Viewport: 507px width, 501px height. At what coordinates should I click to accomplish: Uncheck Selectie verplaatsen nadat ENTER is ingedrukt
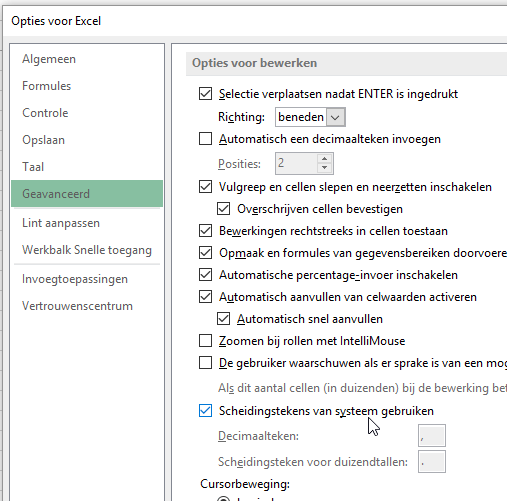tap(205, 94)
